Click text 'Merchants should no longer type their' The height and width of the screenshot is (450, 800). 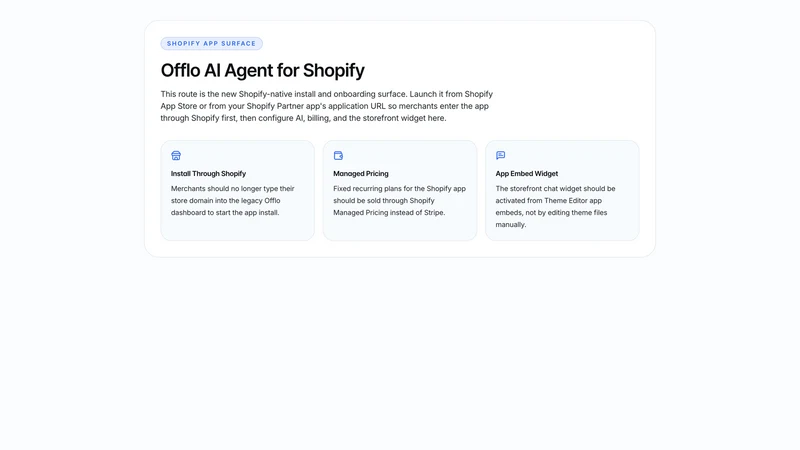[x=233, y=188]
